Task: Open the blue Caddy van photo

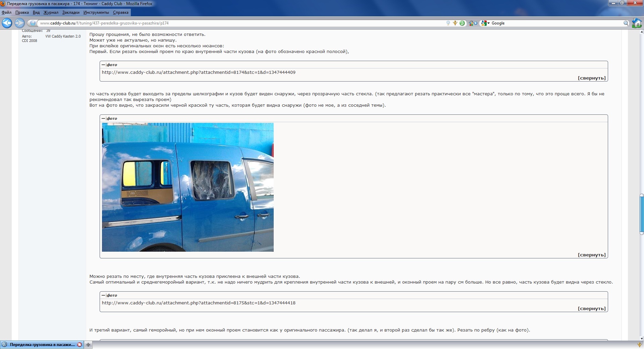Action: 188,187
